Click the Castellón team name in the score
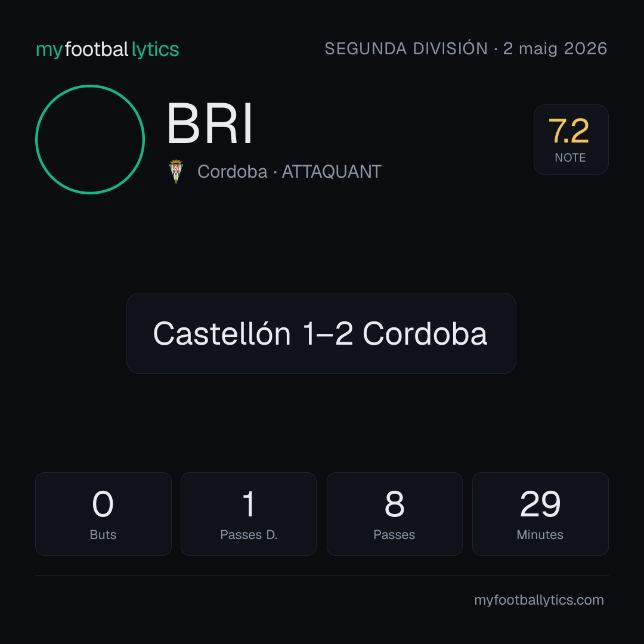644x644 pixels. point(222,333)
